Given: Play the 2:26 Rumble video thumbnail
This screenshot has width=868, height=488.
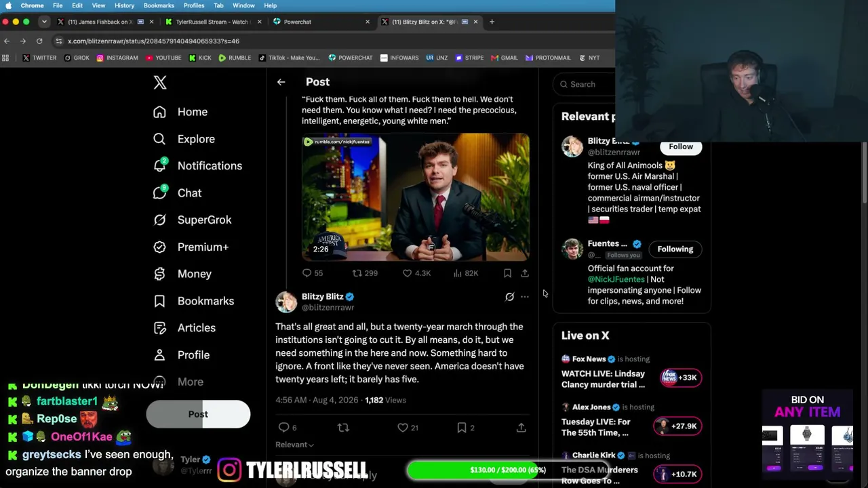Looking at the screenshot, I should [416, 197].
